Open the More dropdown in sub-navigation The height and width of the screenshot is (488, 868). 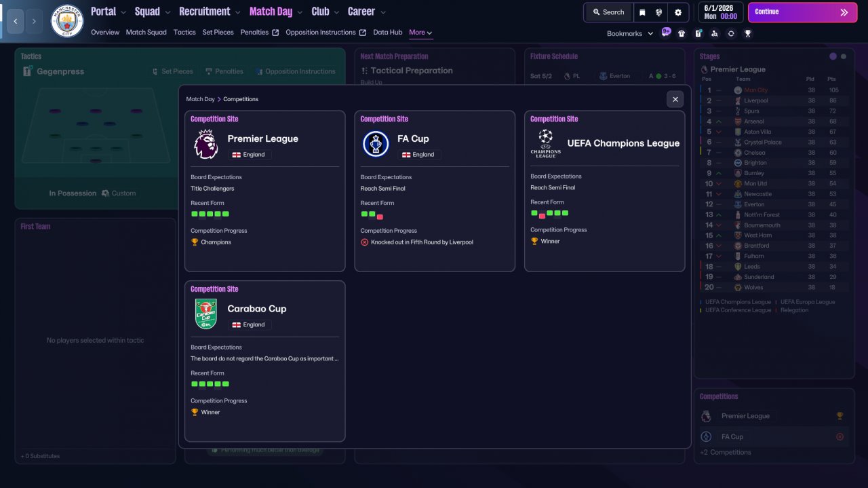(x=420, y=33)
